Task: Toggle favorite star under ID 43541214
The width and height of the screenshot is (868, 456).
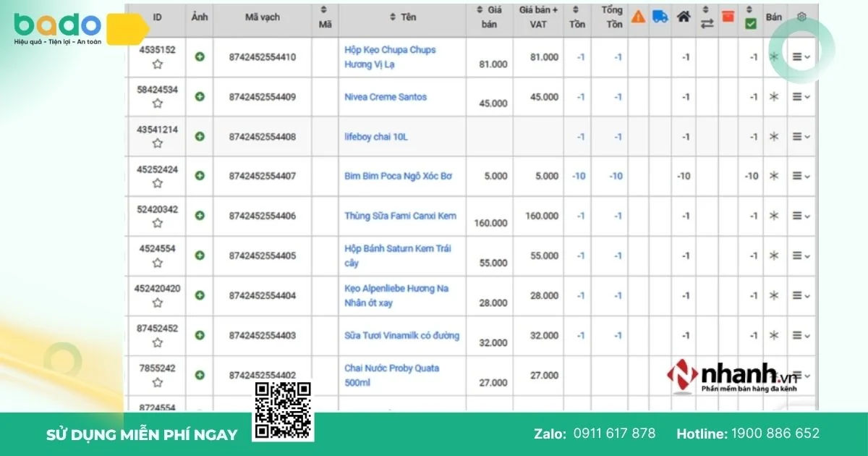Action: point(157,144)
